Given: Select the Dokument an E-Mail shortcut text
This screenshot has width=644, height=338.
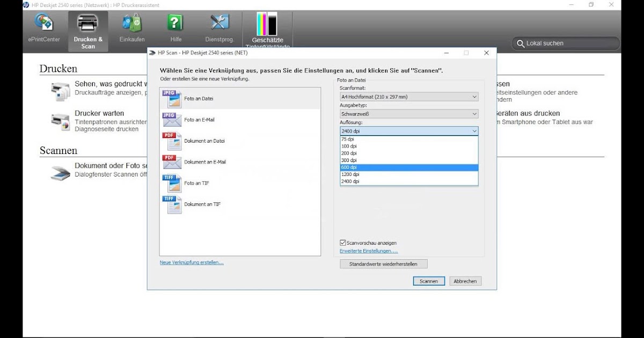Looking at the screenshot, I should click(x=205, y=162).
